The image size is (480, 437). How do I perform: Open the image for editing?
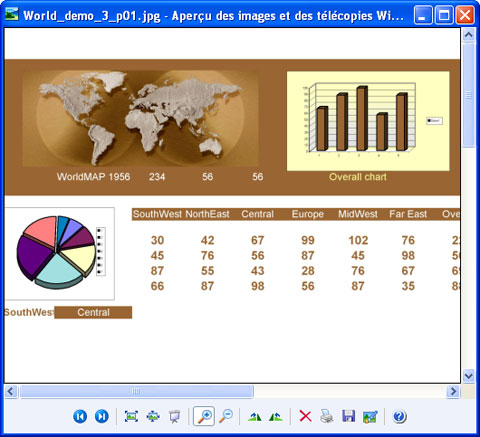[370, 416]
